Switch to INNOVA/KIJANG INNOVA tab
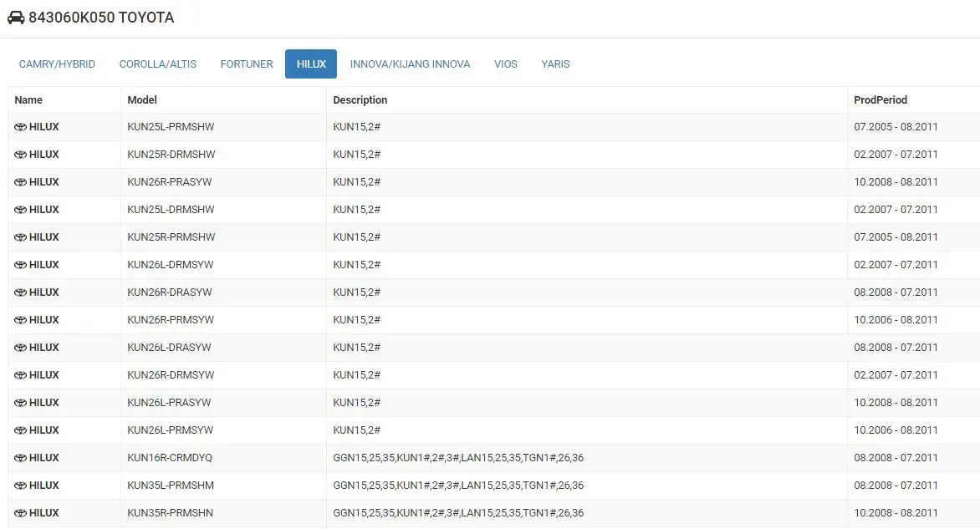Screen dimensions: 980x529 (x=410, y=64)
